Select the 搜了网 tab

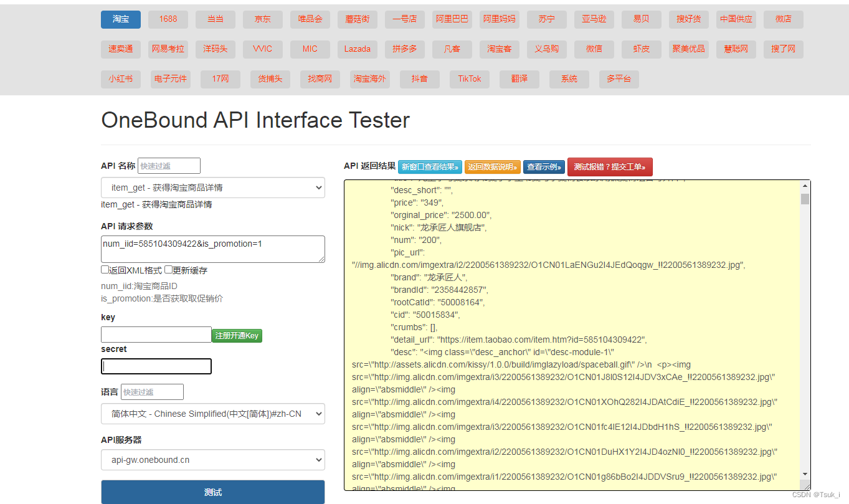pyautogui.click(x=784, y=49)
